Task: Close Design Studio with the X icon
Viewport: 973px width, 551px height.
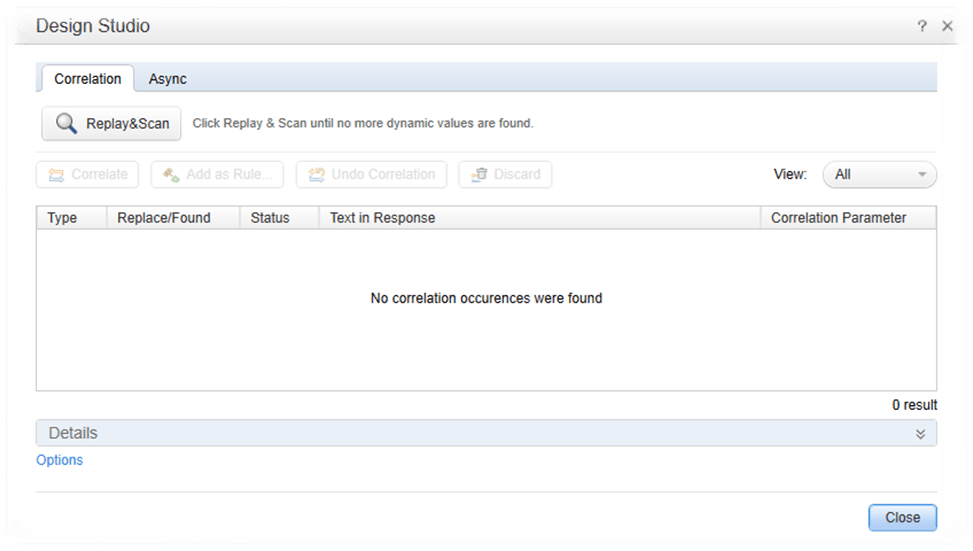Action: coord(947,26)
